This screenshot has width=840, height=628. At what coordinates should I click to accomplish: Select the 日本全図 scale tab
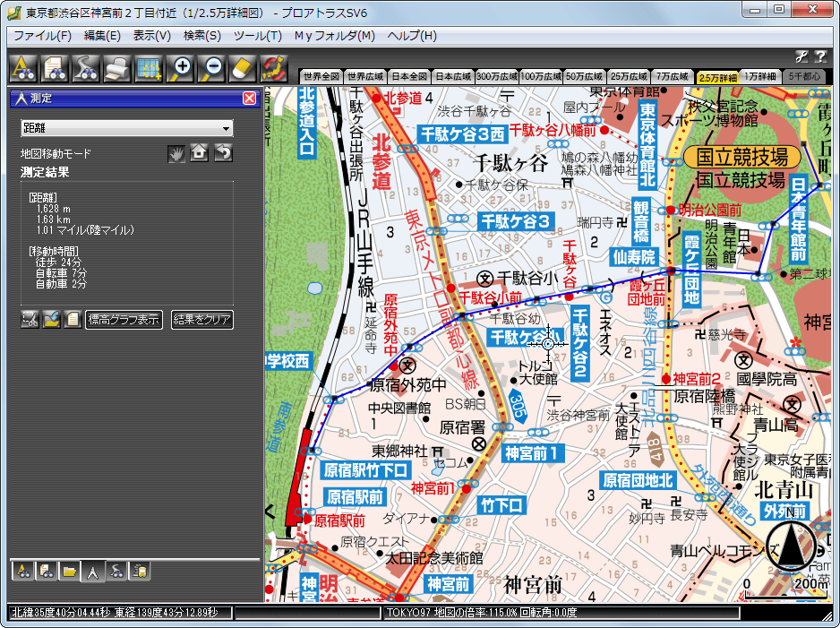(x=410, y=77)
